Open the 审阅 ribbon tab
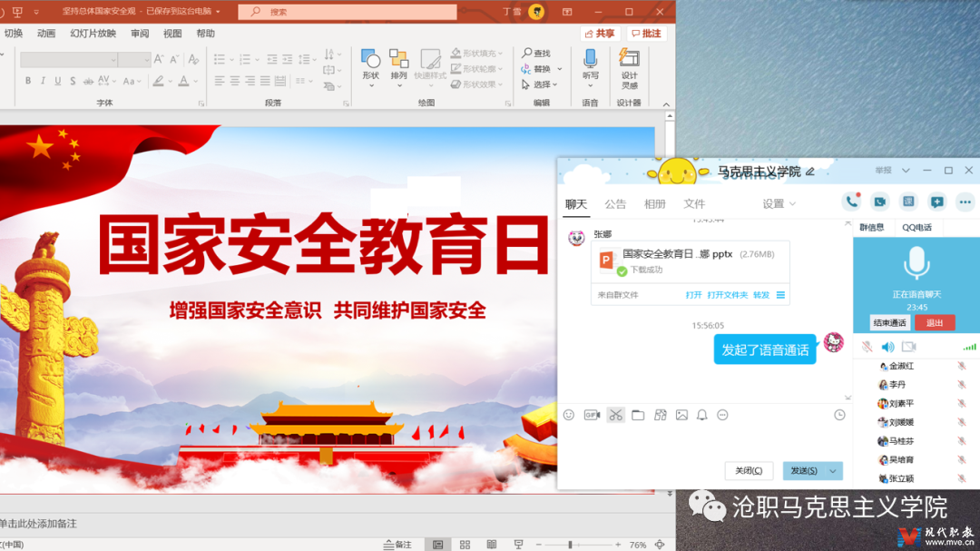The height and width of the screenshot is (551, 980). [140, 34]
